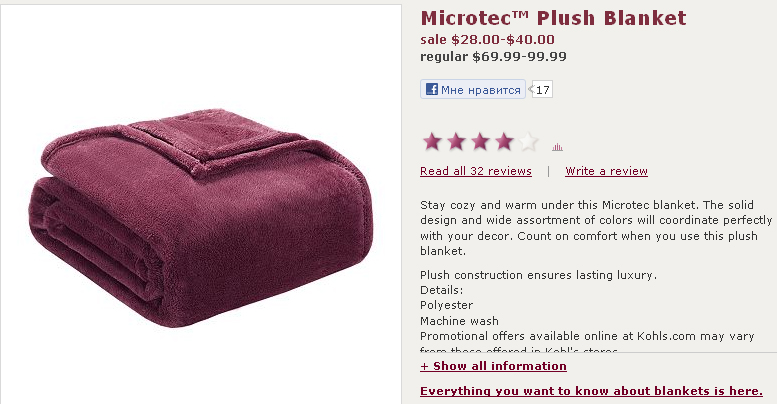The width and height of the screenshot is (777, 404).
Task: Click the regular price $69.99-99.99 text
Action: click(x=493, y=56)
